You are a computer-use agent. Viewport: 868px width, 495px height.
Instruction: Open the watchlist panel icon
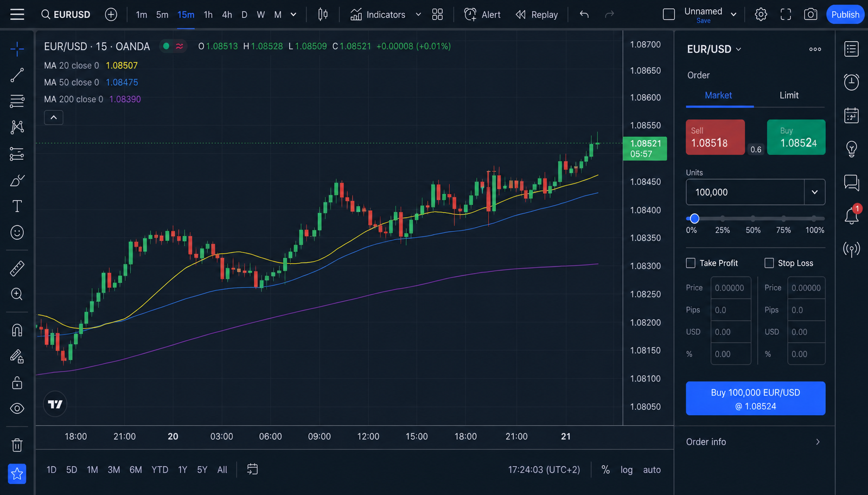point(852,49)
